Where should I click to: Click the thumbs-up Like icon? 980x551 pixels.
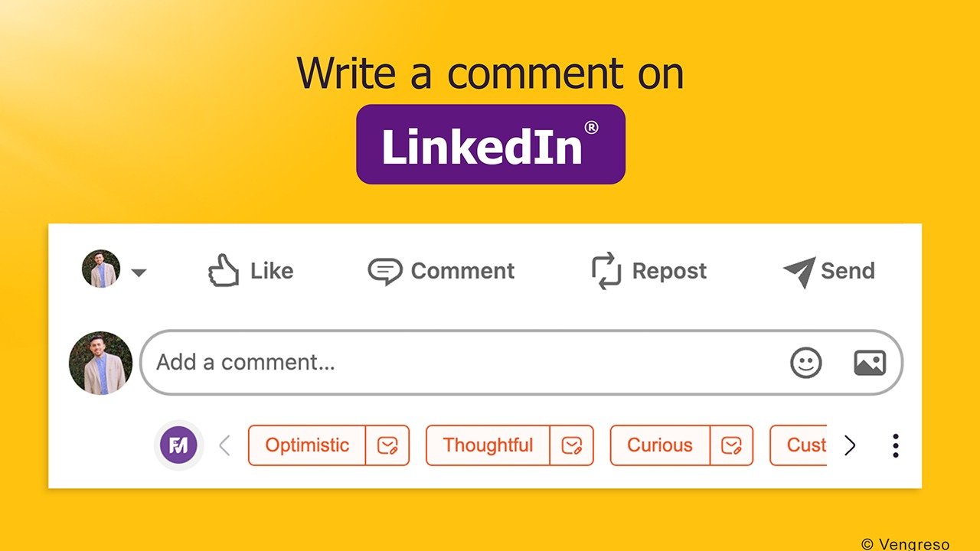[224, 271]
